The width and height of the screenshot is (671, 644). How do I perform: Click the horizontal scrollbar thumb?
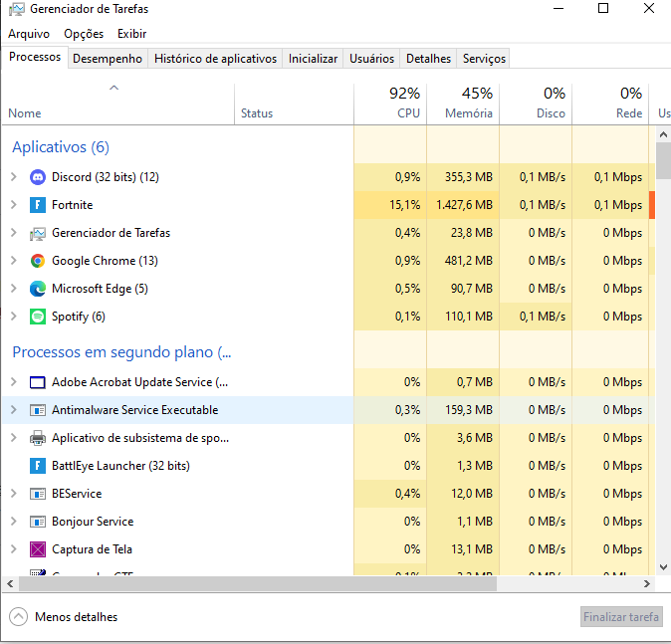258,583
